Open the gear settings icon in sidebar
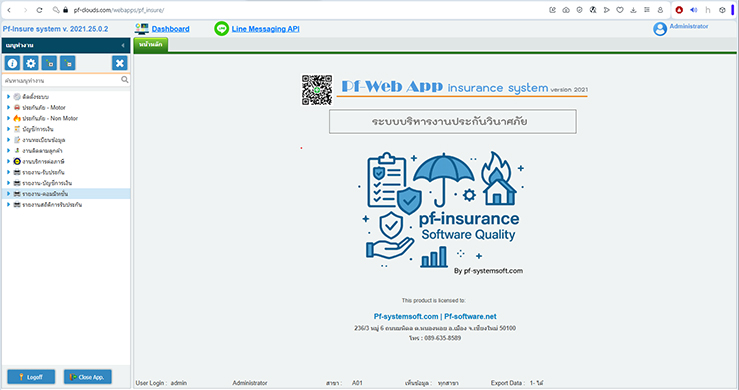 pyautogui.click(x=31, y=63)
